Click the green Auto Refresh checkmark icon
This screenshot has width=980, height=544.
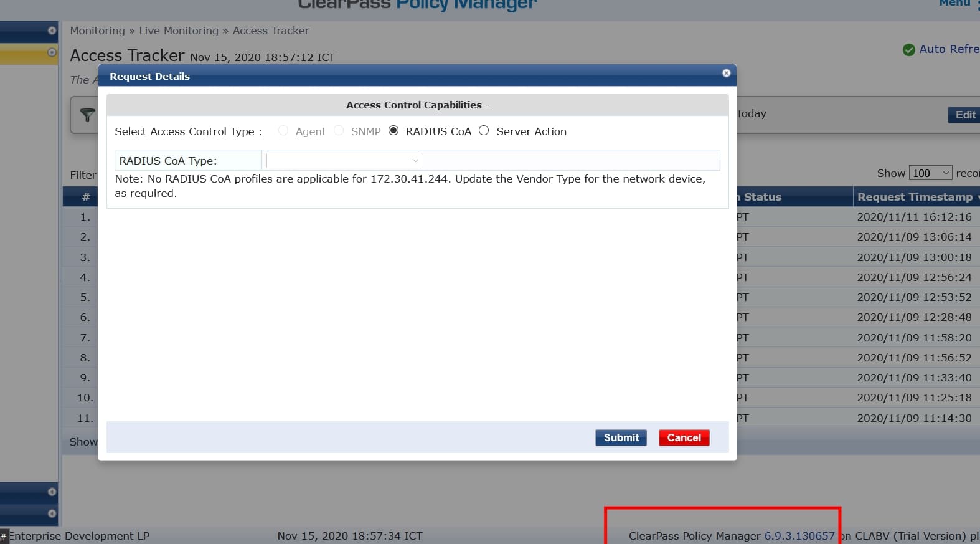[x=908, y=49]
